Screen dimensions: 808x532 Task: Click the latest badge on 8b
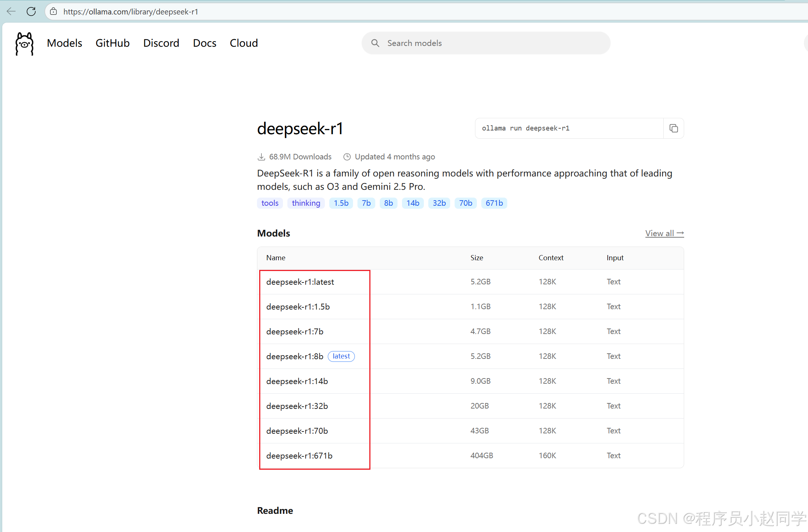pyautogui.click(x=341, y=356)
